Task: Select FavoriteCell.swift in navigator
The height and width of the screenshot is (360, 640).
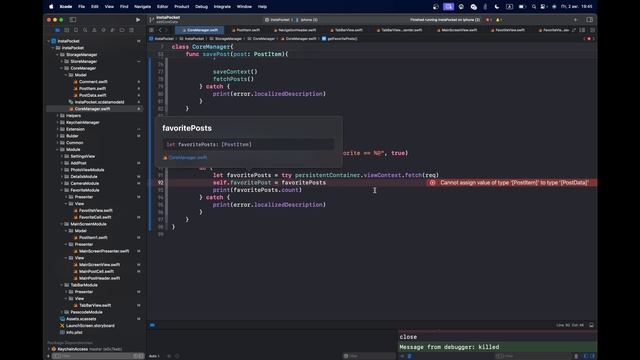Action: (95, 217)
